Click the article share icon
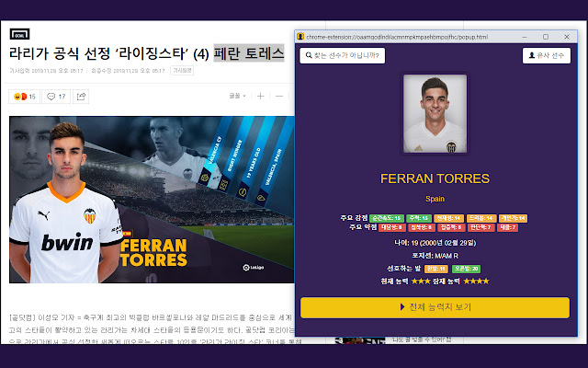 tap(81, 97)
